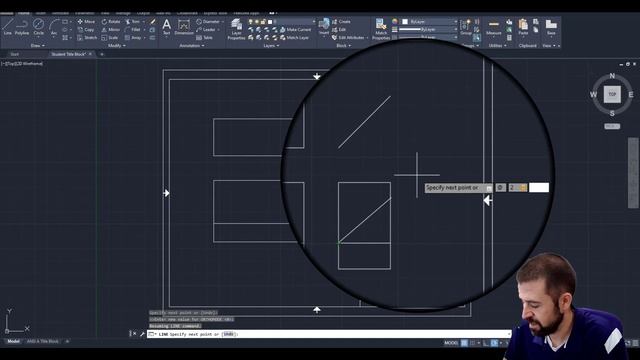Click the S direction on ViewCube compass
This screenshot has width=640, height=360.
point(612,113)
